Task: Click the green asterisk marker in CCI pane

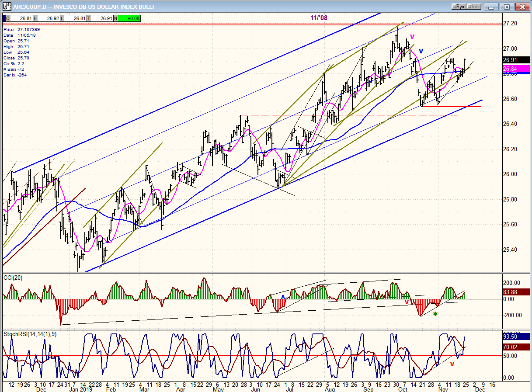Action: [x=435, y=314]
